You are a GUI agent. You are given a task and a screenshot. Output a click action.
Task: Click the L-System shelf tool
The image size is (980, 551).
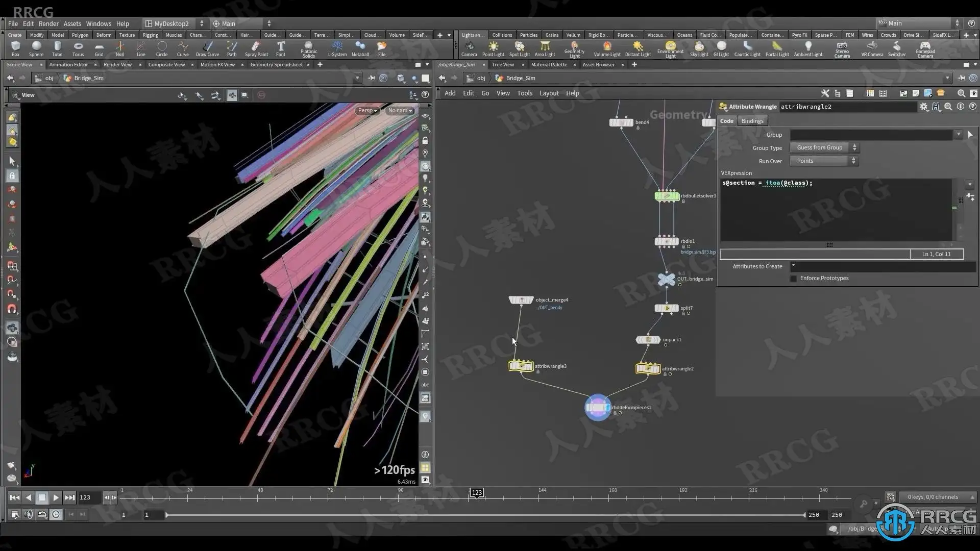click(337, 48)
